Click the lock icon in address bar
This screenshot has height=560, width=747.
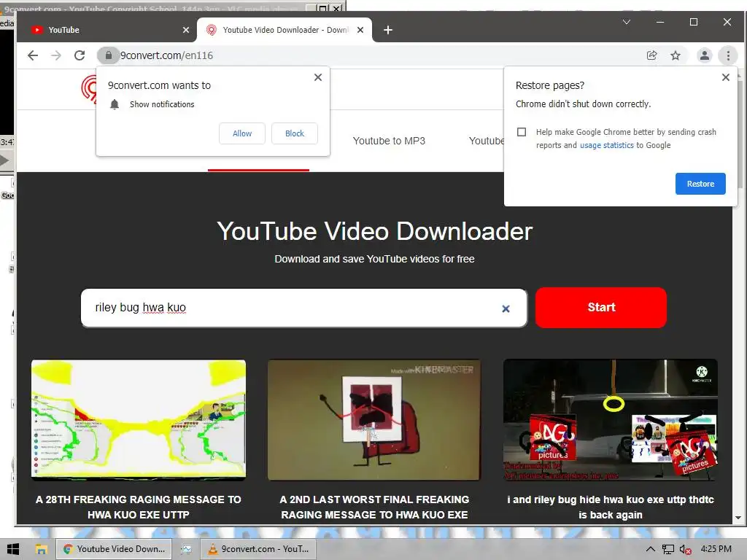click(109, 55)
